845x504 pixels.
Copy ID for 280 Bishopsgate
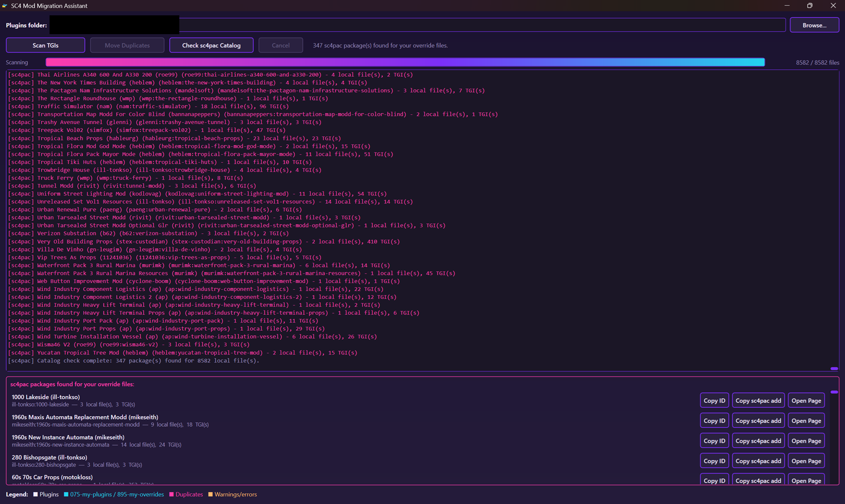coord(714,461)
